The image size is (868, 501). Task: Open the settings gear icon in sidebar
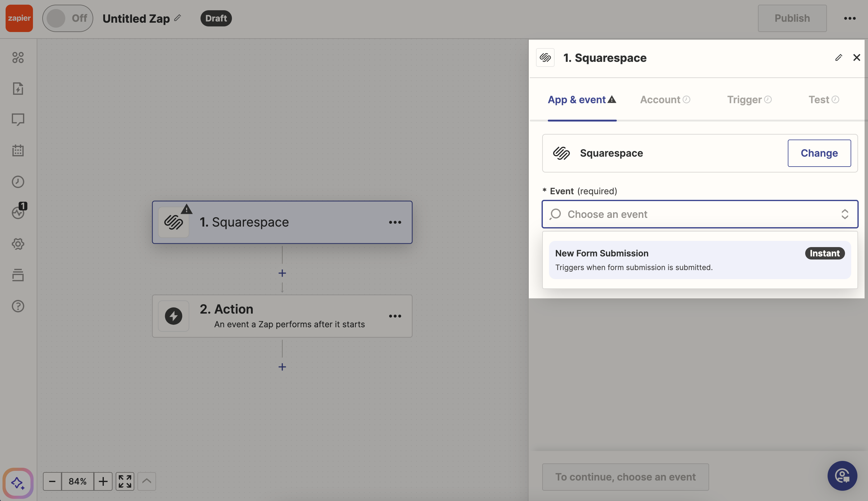[x=18, y=244]
